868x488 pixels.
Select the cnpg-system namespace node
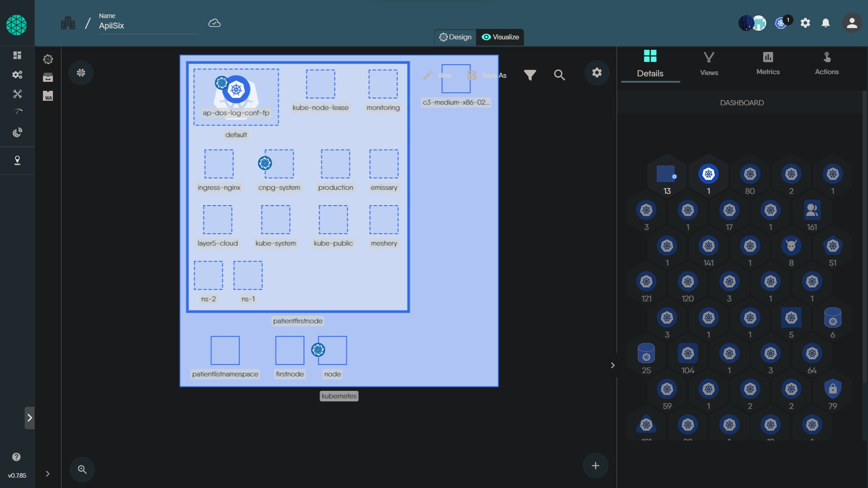[x=279, y=164]
